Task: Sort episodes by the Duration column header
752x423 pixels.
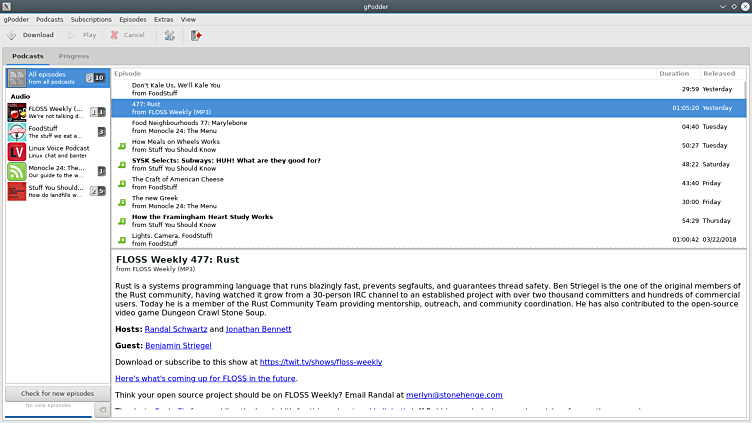Action: tap(674, 73)
